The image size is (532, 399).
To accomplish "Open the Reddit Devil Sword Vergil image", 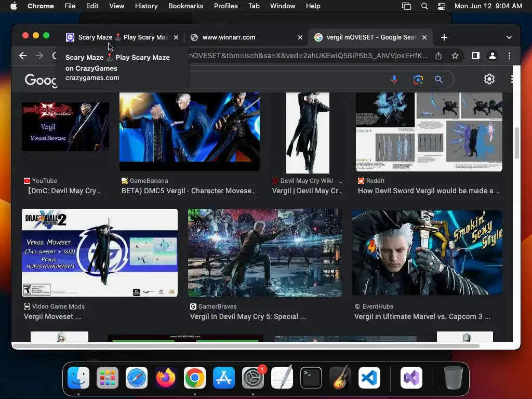I will pyautogui.click(x=429, y=132).
